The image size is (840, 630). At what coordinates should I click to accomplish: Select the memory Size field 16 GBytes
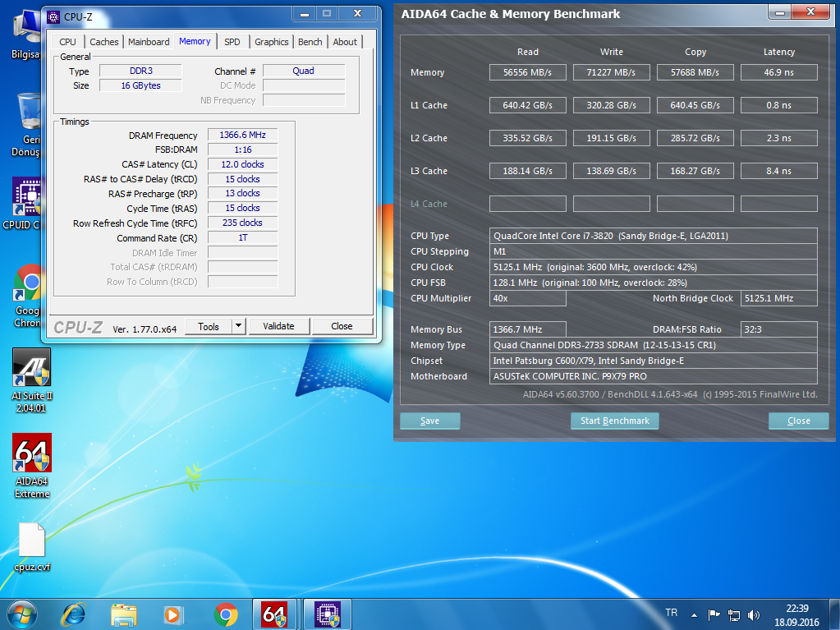(x=141, y=85)
